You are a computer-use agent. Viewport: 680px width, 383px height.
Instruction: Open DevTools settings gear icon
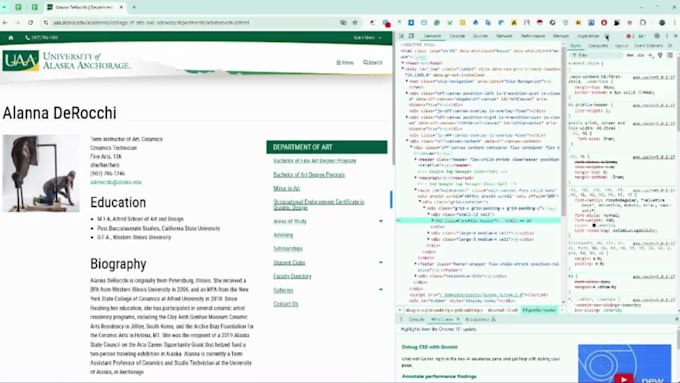click(657, 36)
